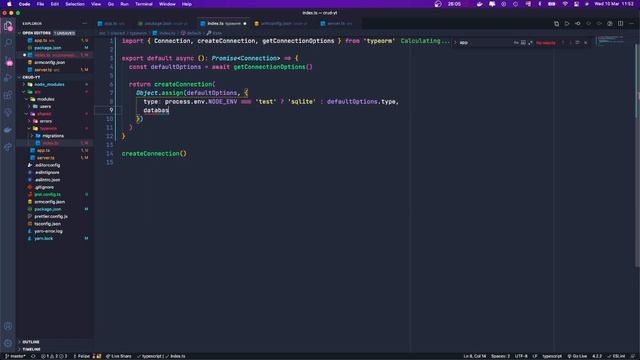This screenshot has width=640, height=360.
Task: Switch to the ormconfig.json editor tab
Action: [282, 24]
